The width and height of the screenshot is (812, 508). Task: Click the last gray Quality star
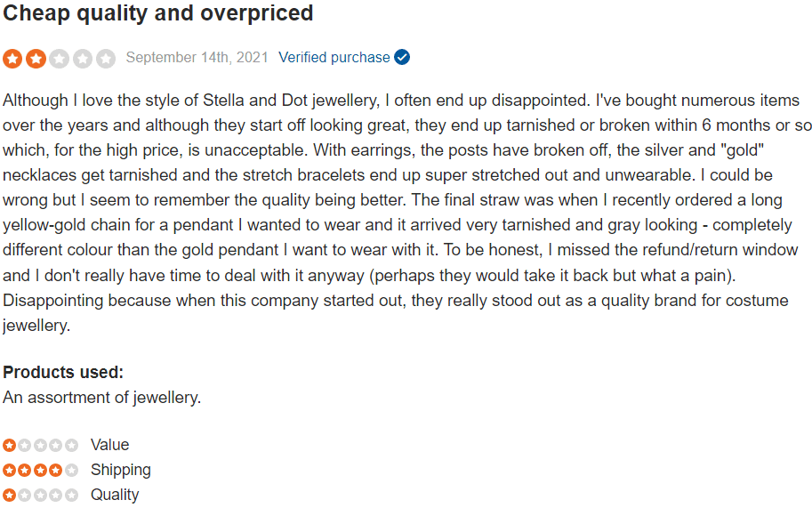71,495
